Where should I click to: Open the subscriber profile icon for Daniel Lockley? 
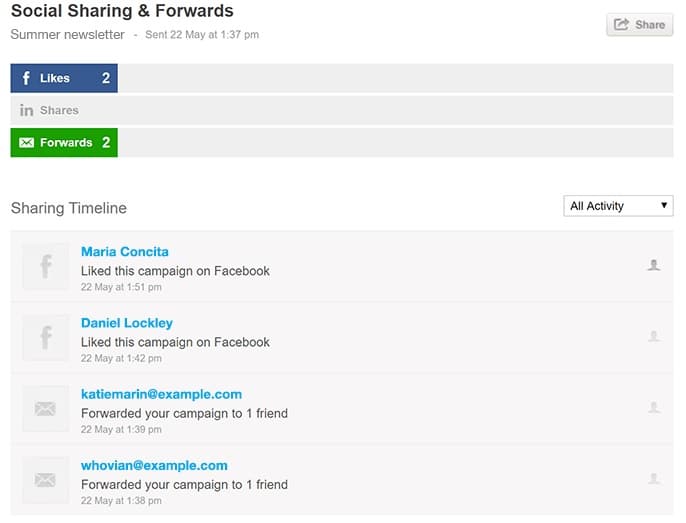[x=654, y=337]
